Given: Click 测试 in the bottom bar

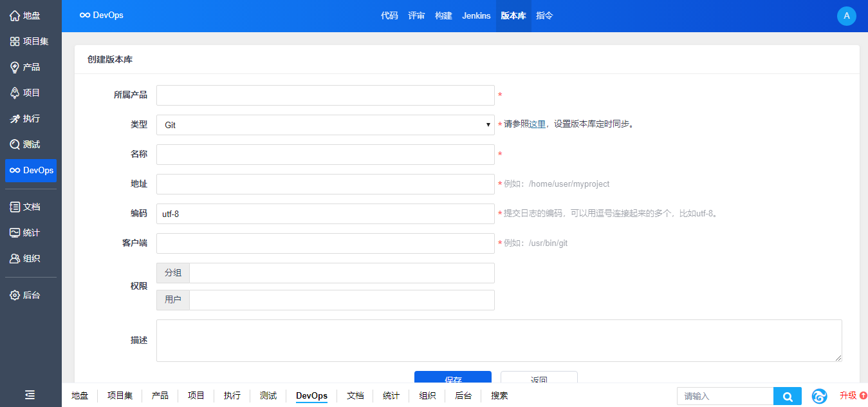Looking at the screenshot, I should [268, 395].
